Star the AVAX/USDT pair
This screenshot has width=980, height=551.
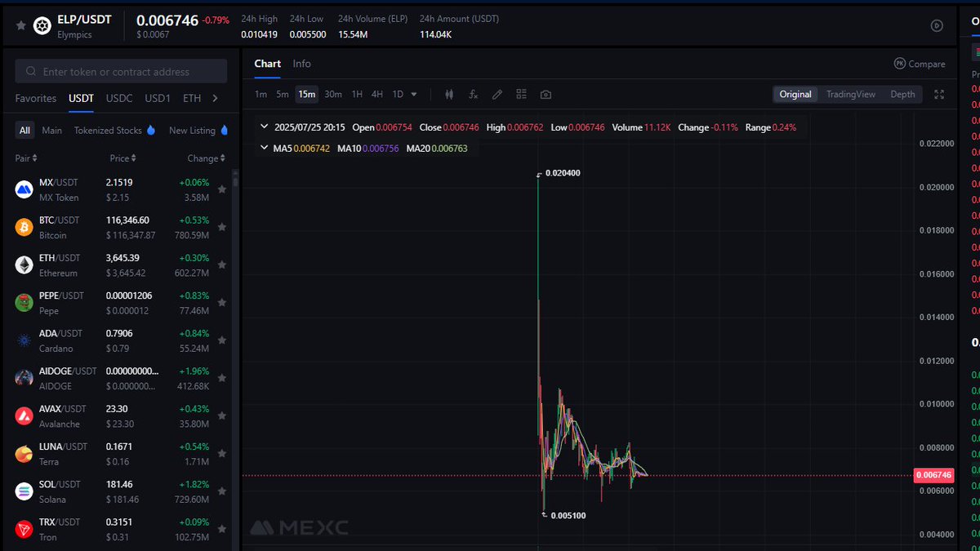[x=222, y=415]
